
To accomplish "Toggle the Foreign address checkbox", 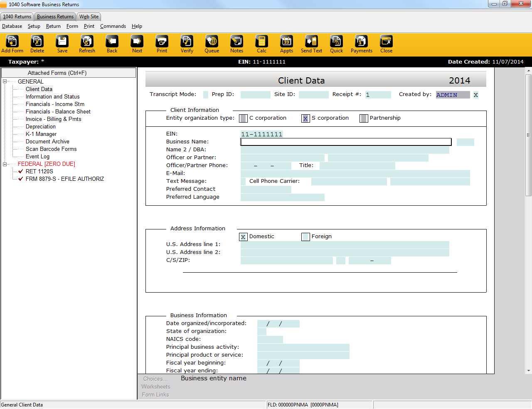I will pyautogui.click(x=305, y=237).
